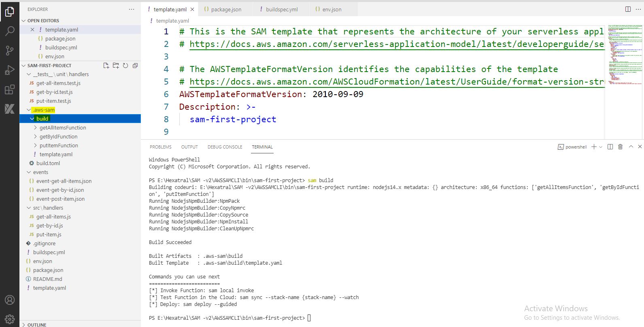The width and height of the screenshot is (644, 327).
Task: Open the Search view in activity bar
Action: [x=9, y=31]
